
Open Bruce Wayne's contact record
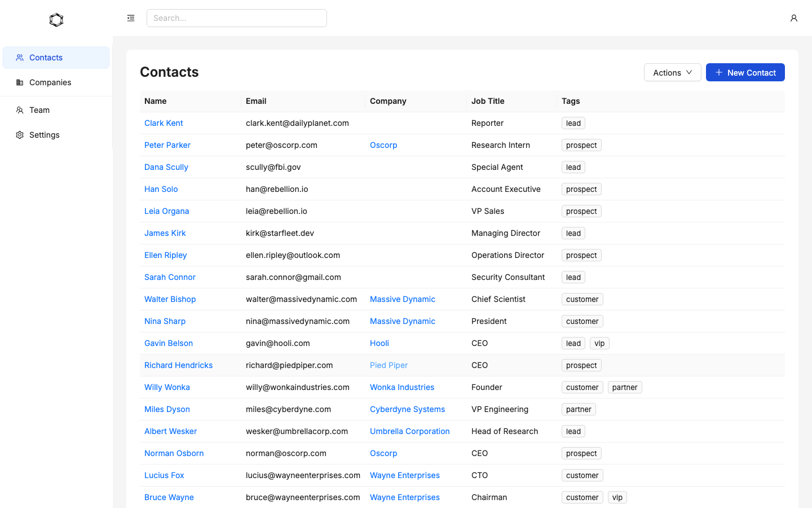point(169,497)
